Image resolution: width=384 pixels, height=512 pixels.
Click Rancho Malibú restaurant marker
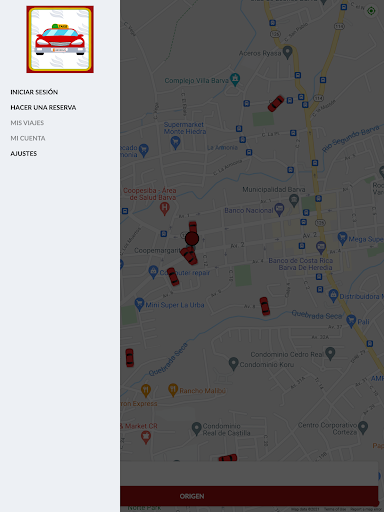[x=173, y=390]
